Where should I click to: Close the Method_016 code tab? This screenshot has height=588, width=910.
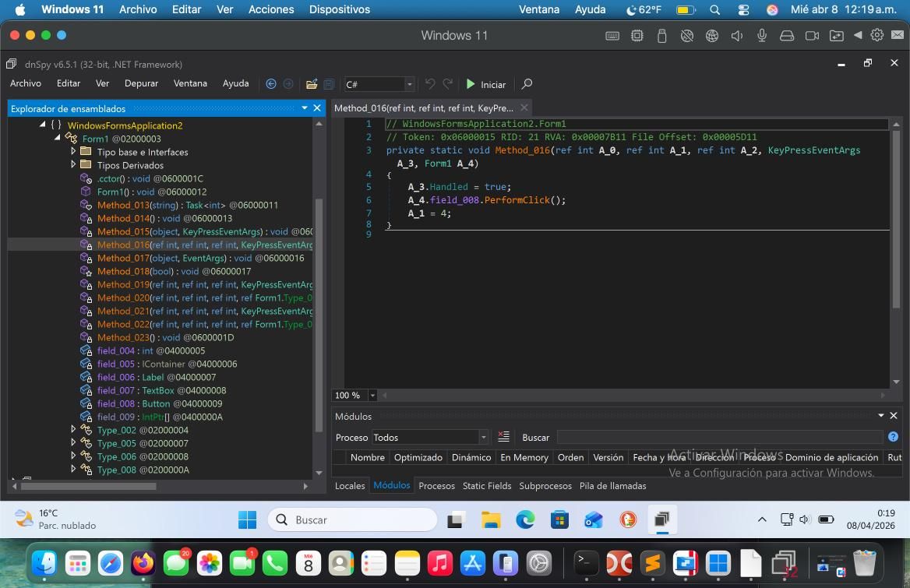(524, 107)
